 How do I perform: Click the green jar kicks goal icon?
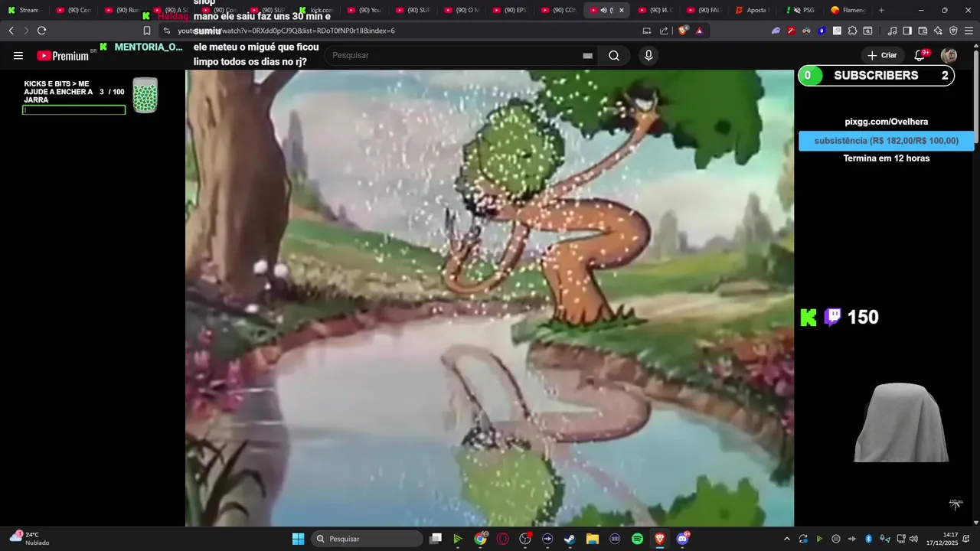point(145,95)
